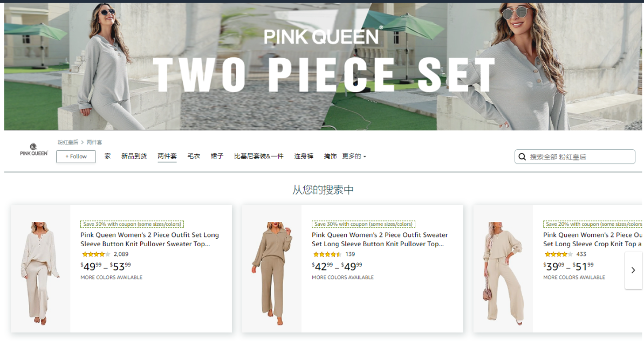Open star rating of third product
This screenshot has width=644, height=341.
tap(558, 254)
